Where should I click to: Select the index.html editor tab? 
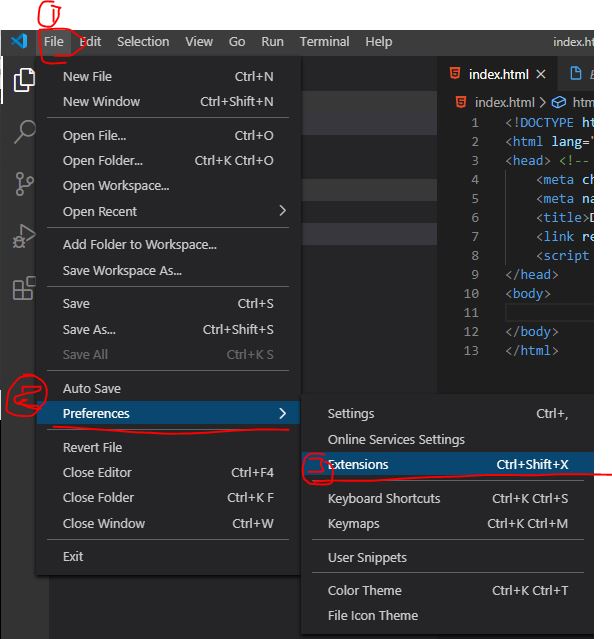point(496,74)
